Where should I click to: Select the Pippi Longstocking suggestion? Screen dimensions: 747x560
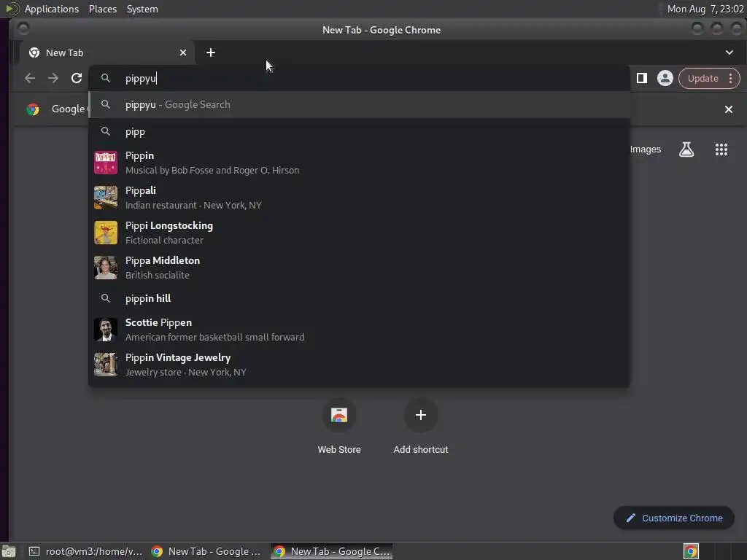pos(360,233)
